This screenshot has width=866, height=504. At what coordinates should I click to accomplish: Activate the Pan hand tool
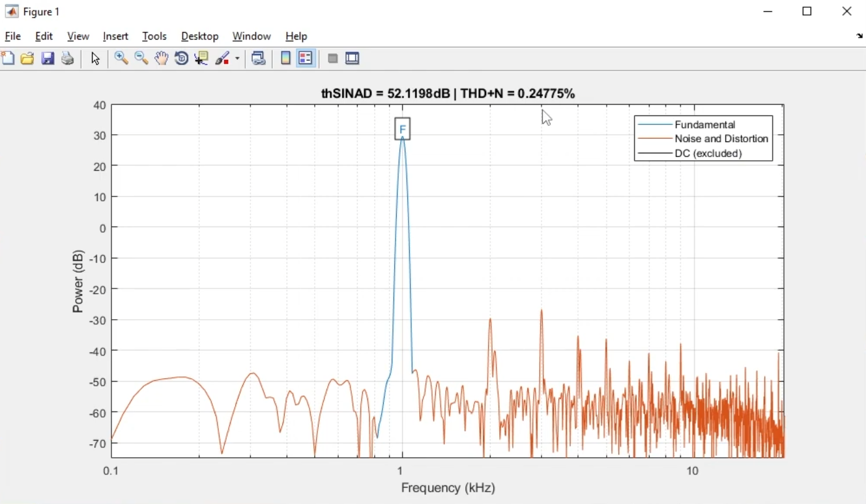(162, 59)
